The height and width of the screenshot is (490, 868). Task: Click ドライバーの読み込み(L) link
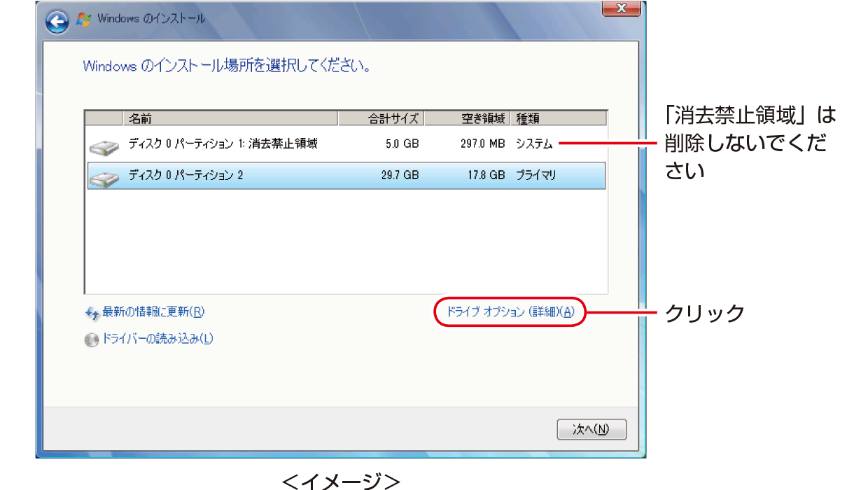(x=157, y=339)
